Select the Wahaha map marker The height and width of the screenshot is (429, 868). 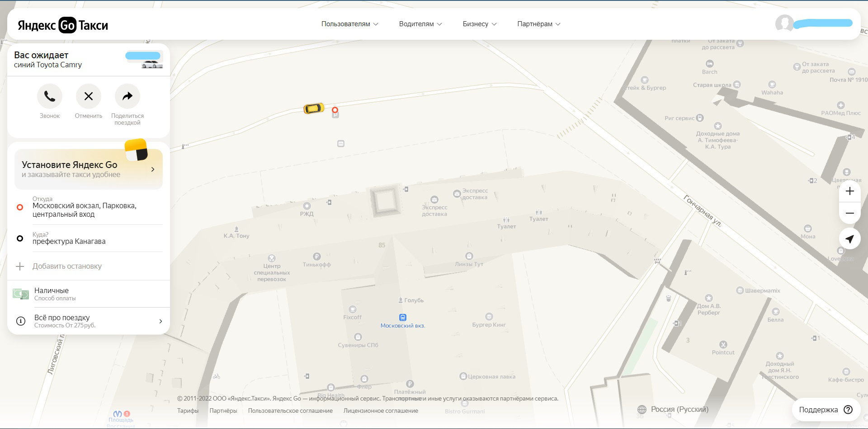click(x=772, y=84)
